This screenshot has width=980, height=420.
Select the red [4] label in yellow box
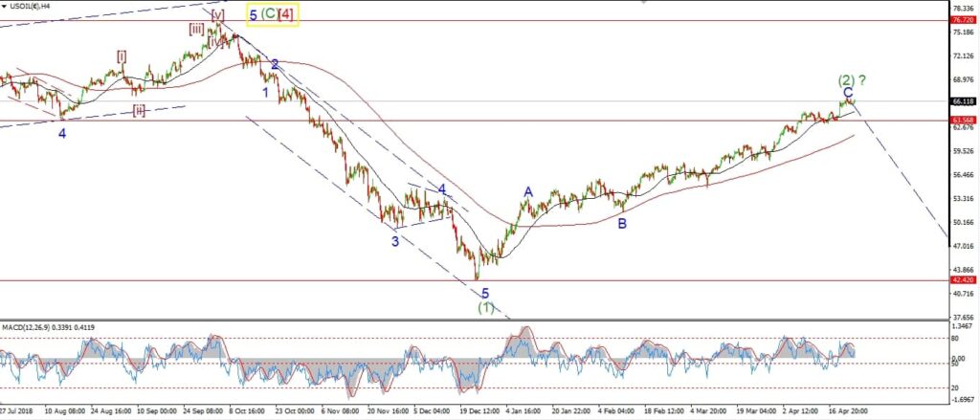pyautogui.click(x=285, y=14)
